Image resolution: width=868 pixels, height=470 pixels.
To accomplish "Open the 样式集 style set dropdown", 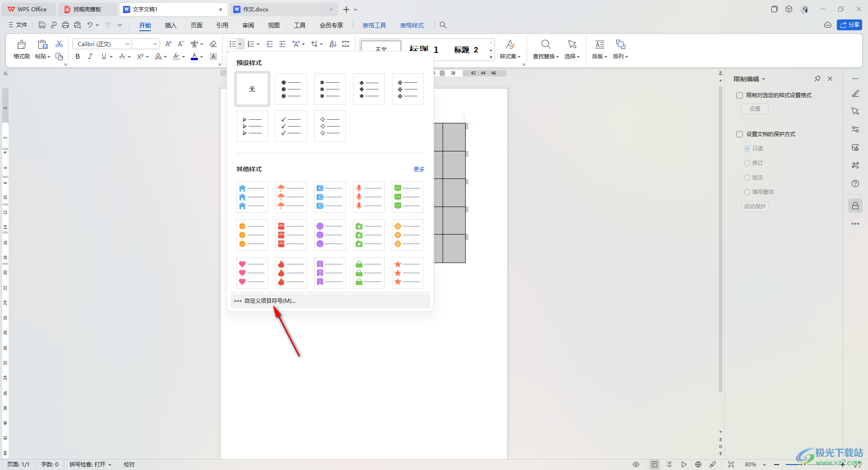I will pos(510,56).
